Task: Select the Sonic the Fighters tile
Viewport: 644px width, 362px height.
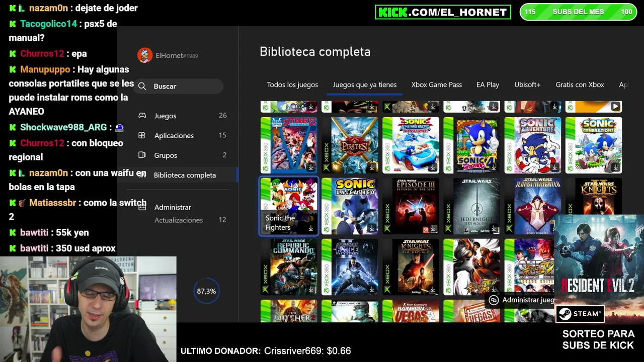Action: 289,206
